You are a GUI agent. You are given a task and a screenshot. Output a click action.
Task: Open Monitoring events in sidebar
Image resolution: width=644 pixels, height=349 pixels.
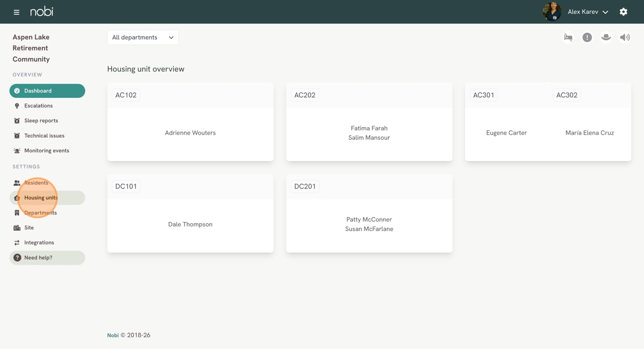pos(47,151)
